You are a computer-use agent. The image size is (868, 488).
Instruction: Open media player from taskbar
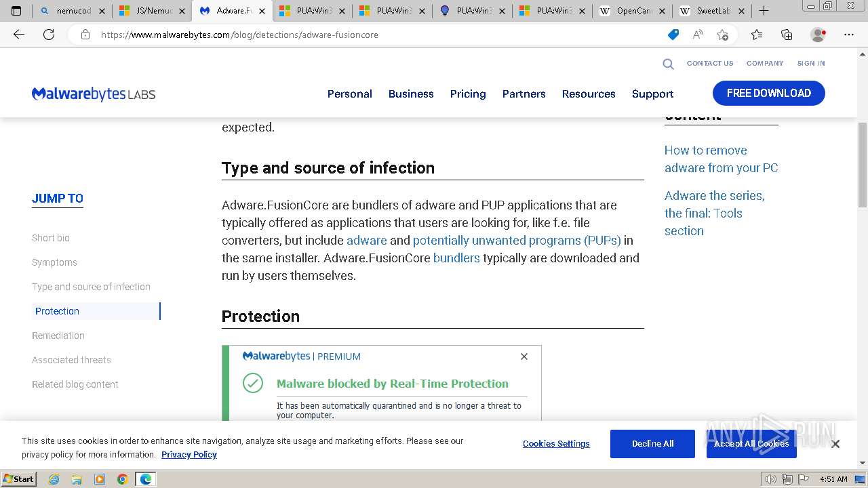tap(100, 479)
